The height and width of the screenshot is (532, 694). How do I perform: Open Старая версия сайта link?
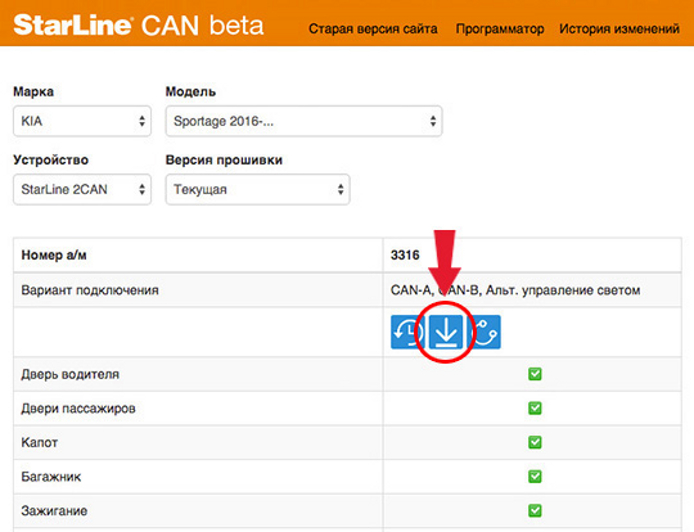(373, 29)
